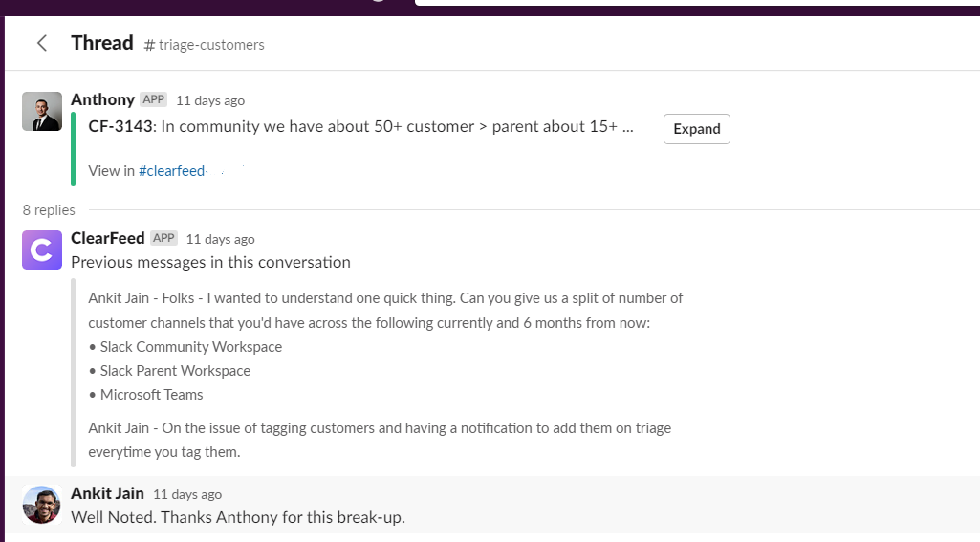Open Anthony's message timestamp 11 days ago

point(210,100)
